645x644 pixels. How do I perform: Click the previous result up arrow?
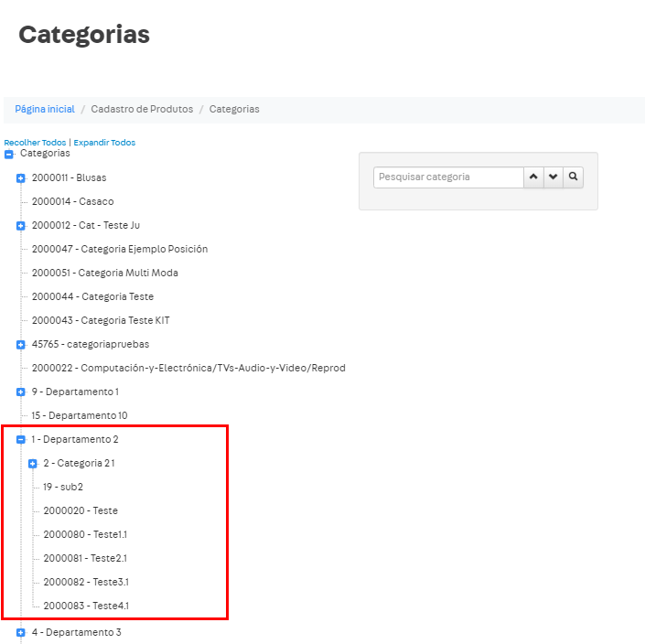click(x=533, y=177)
